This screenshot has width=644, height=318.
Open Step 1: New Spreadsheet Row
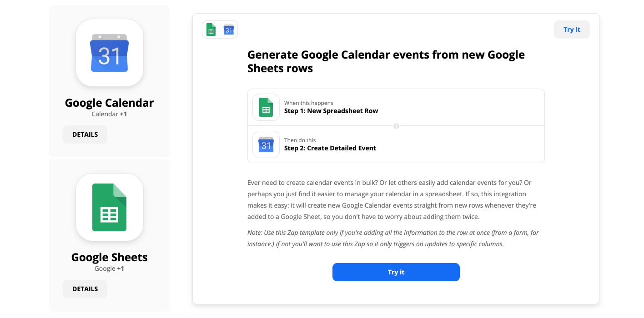[331, 110]
